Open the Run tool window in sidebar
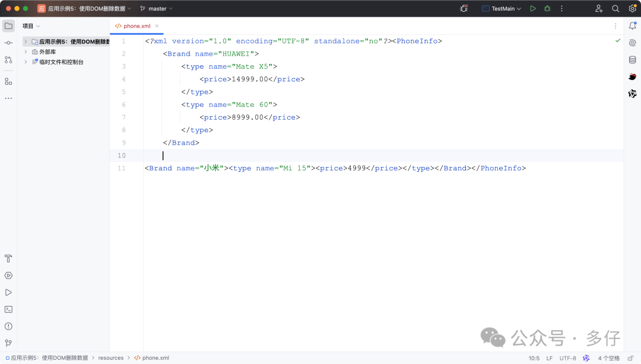This screenshot has width=641, height=364. click(x=8, y=292)
